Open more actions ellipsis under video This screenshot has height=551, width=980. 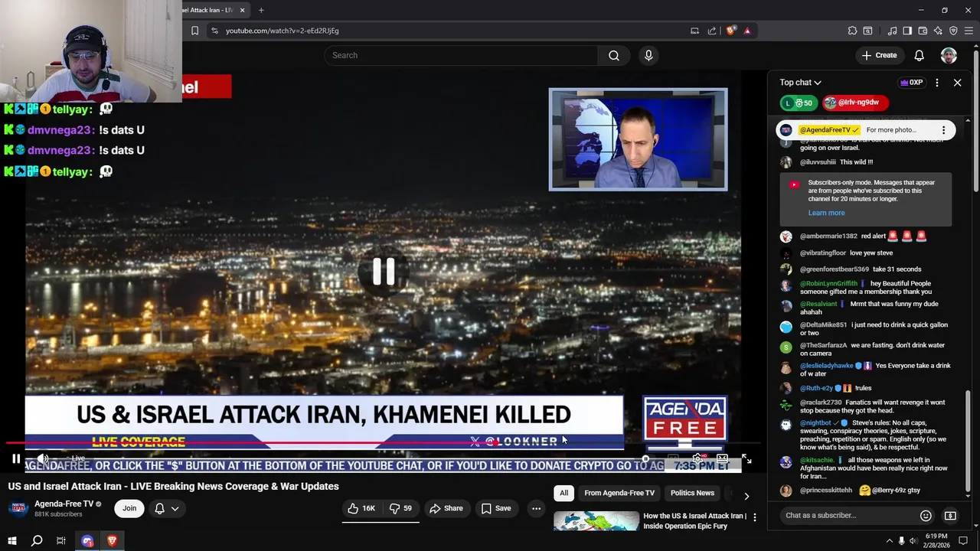click(x=536, y=508)
